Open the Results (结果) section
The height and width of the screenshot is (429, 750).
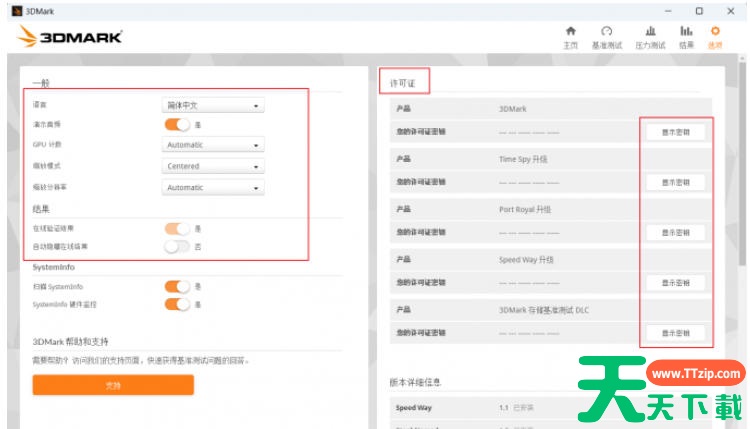(686, 37)
